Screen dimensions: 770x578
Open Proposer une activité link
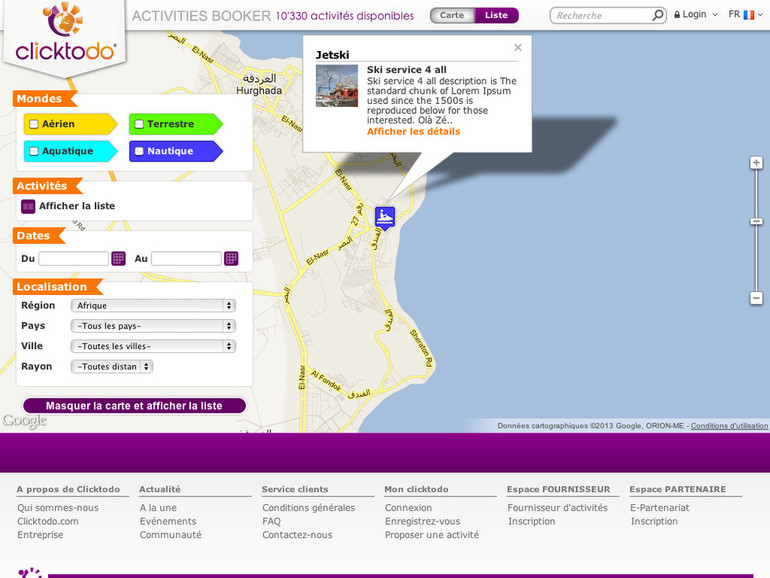click(x=432, y=535)
